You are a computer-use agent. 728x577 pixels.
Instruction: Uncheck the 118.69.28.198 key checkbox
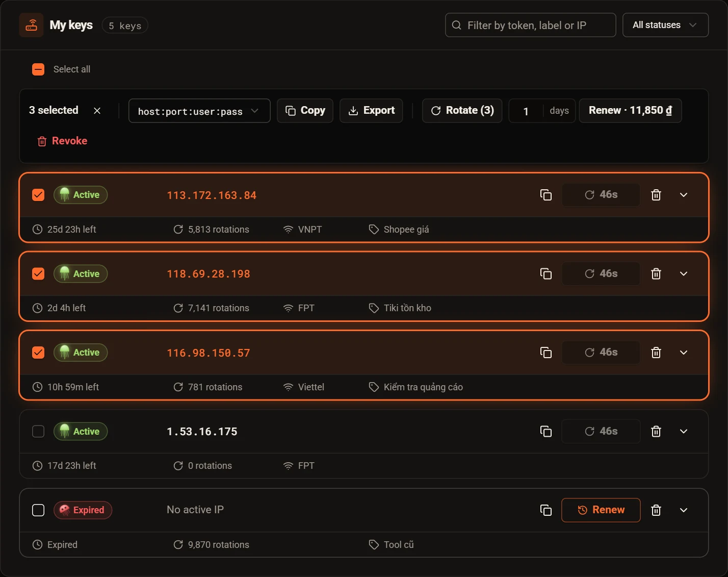click(x=38, y=274)
